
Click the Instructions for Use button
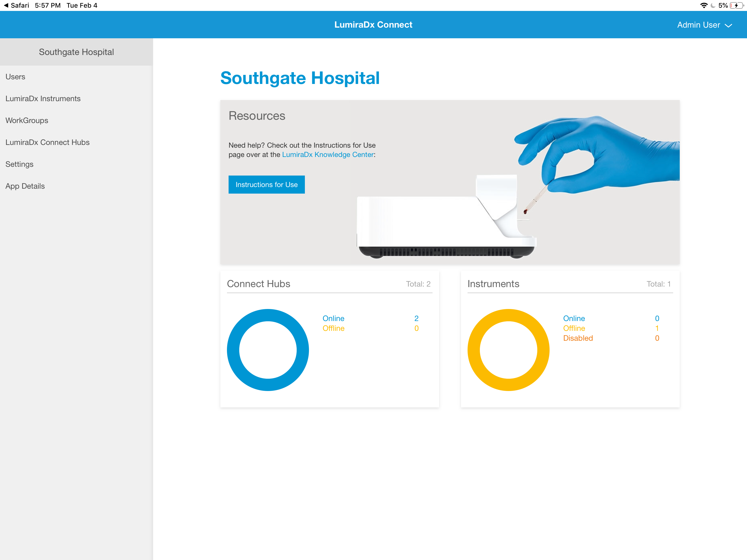point(266,184)
